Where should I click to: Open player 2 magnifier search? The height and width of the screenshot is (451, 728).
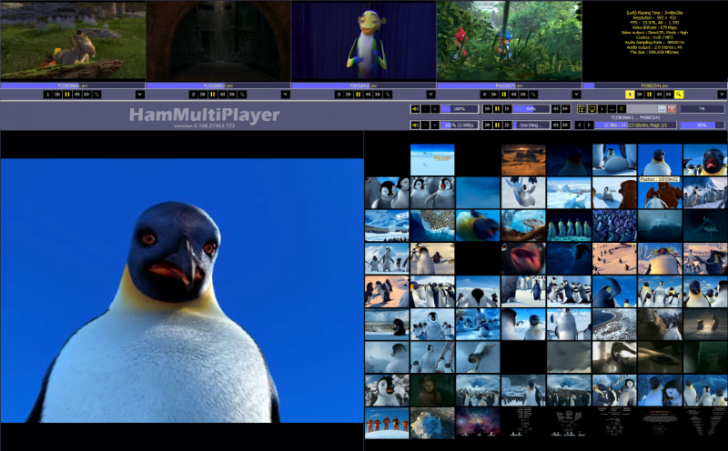pos(242,94)
